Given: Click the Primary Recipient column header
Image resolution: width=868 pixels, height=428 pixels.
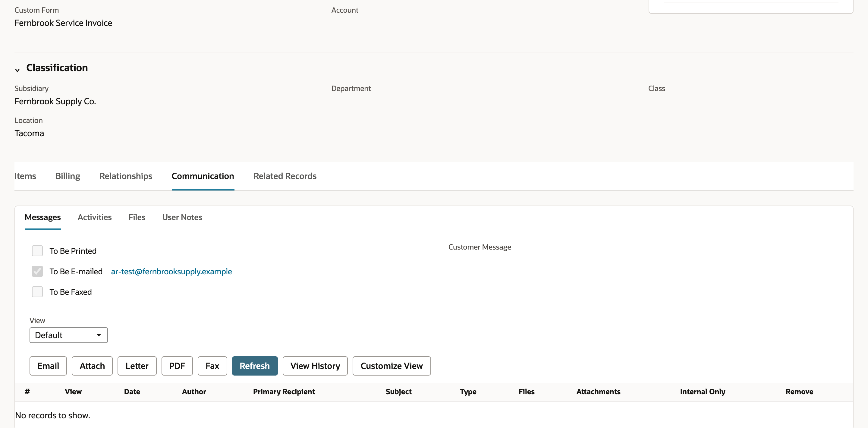Looking at the screenshot, I should (x=284, y=392).
